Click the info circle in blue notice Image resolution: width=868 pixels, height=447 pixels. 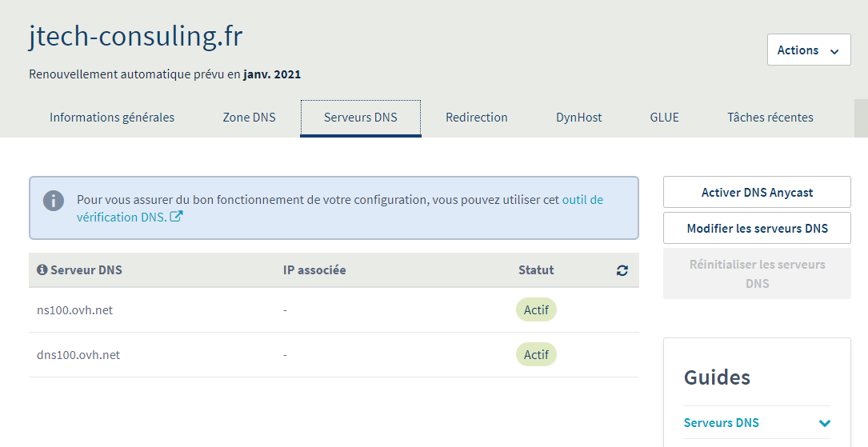[x=54, y=200]
